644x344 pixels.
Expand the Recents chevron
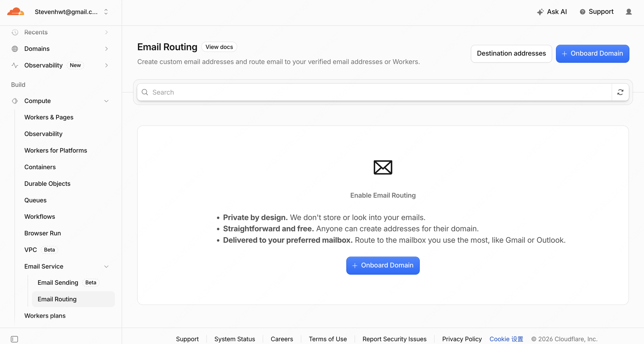tap(106, 32)
